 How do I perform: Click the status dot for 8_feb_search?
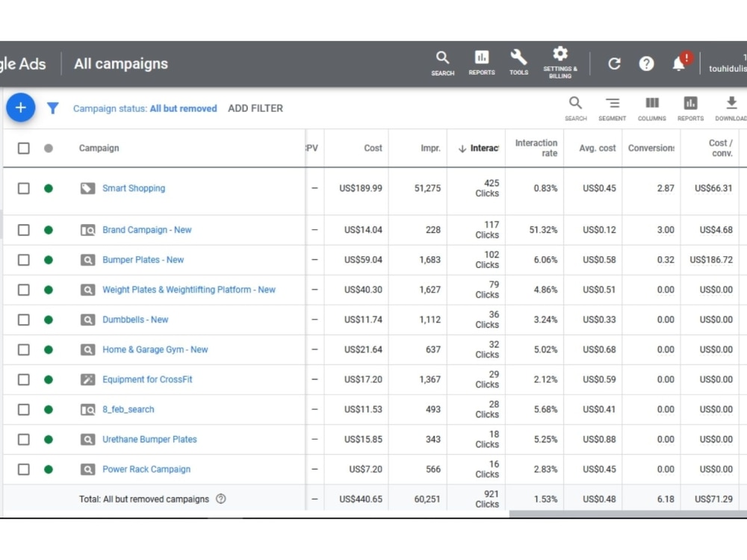48,409
